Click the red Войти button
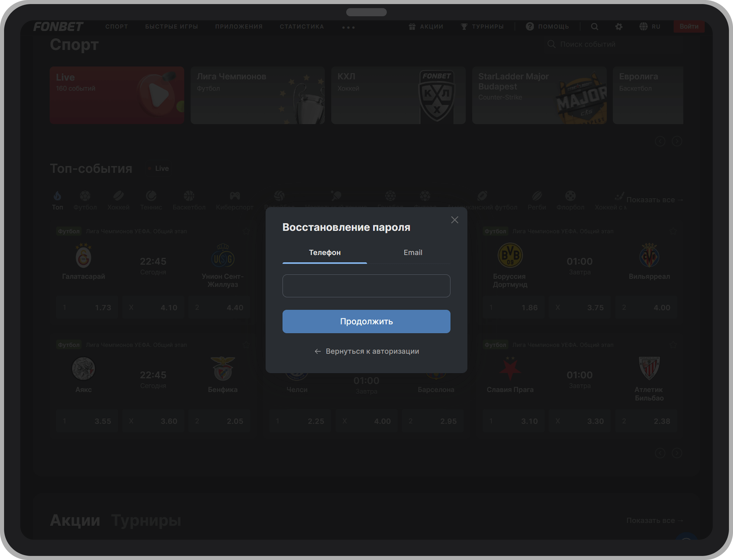Screen dimensions: 733x560 pyautogui.click(x=689, y=27)
